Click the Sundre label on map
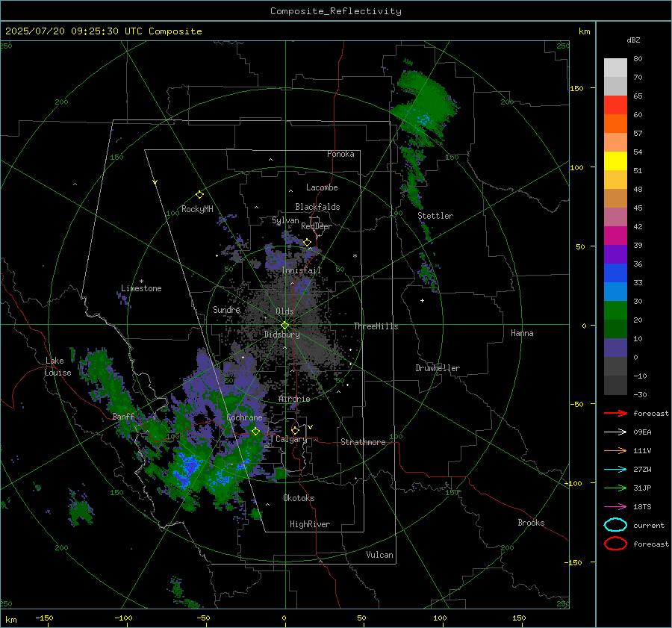Viewport: 672px width, 628px height. pyautogui.click(x=226, y=309)
